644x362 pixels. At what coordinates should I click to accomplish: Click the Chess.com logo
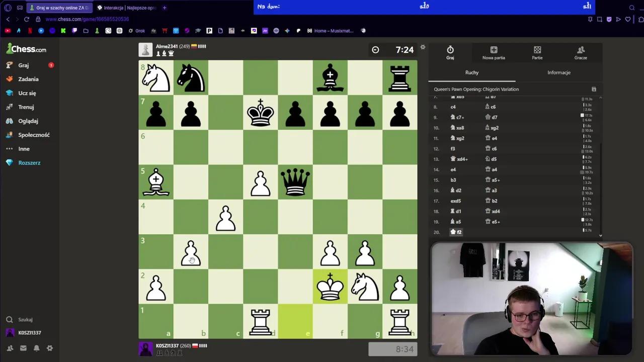pyautogui.click(x=26, y=49)
